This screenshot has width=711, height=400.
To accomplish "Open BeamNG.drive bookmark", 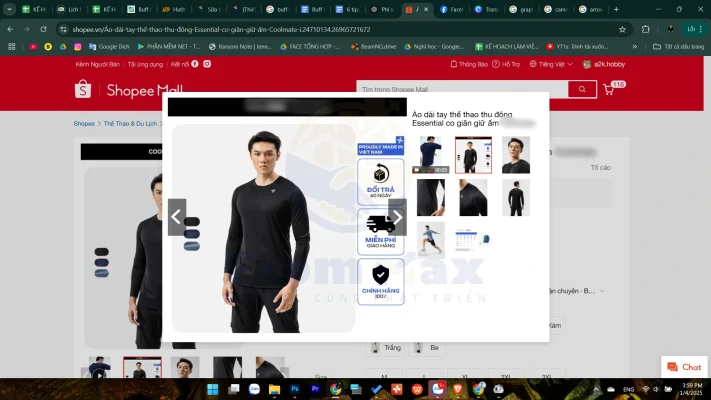I will point(374,46).
